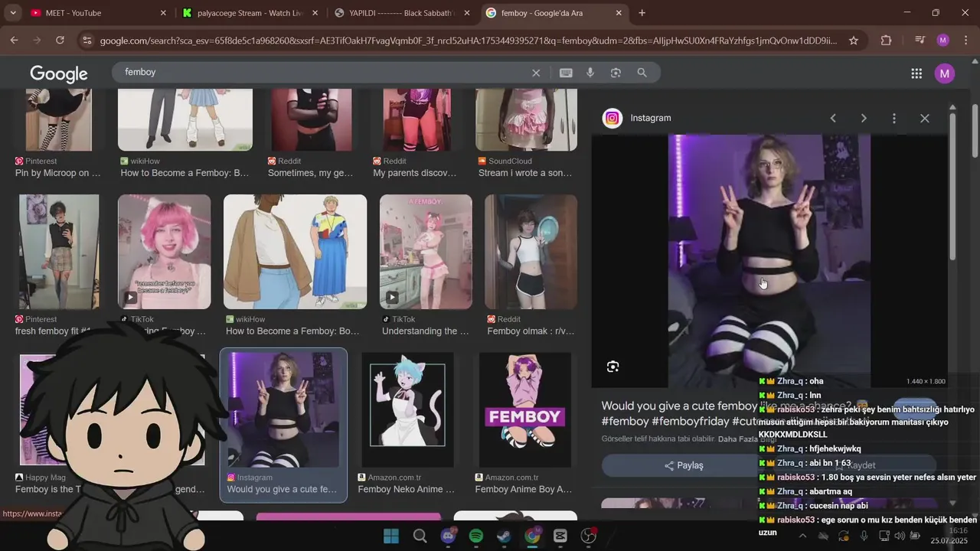
Task: Open the on-screen keyboard input tool
Action: pos(566,73)
